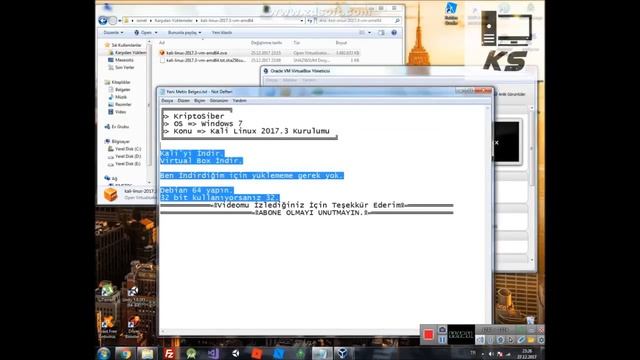Open Unity from the taskbar

pyautogui.click(x=236, y=353)
